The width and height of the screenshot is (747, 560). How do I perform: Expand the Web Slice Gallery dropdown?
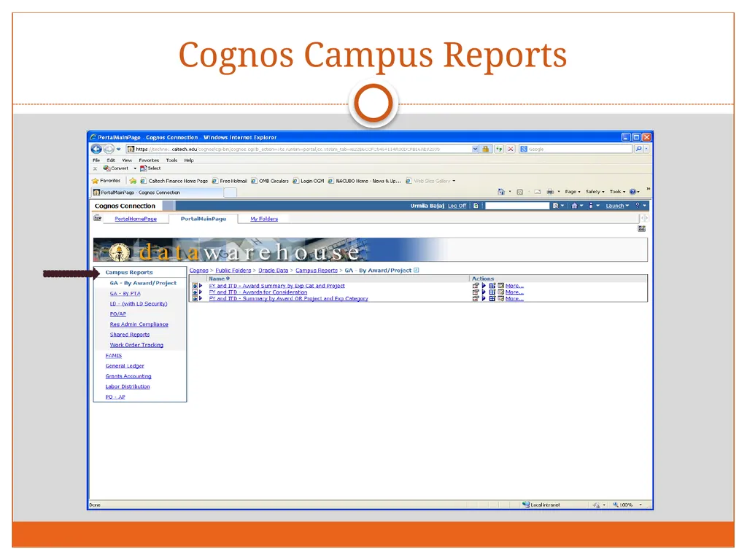(454, 181)
